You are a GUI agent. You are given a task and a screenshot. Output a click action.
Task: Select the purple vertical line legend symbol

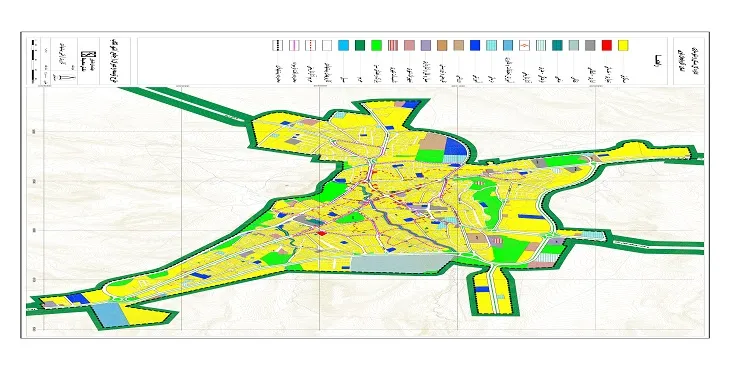tap(294, 45)
